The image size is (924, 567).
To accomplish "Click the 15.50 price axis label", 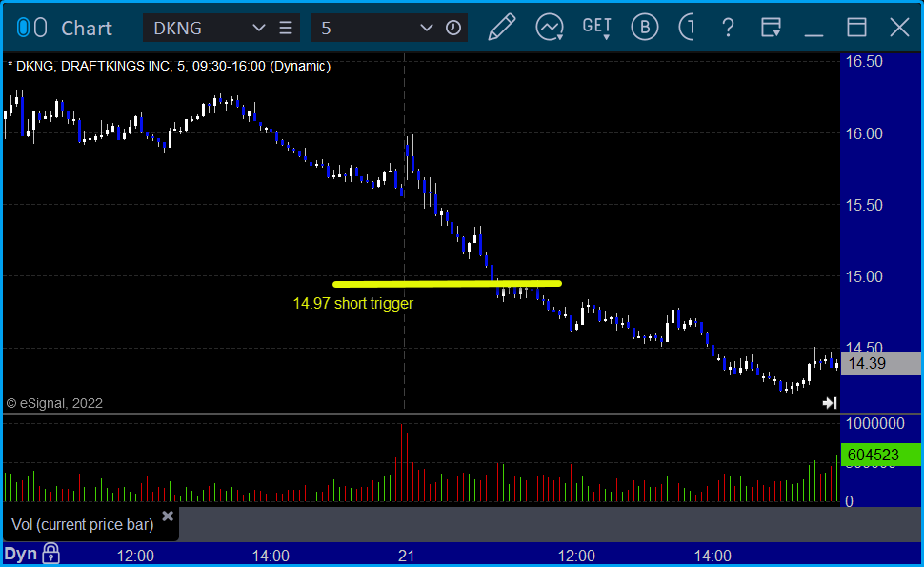I will pyautogui.click(x=865, y=205).
